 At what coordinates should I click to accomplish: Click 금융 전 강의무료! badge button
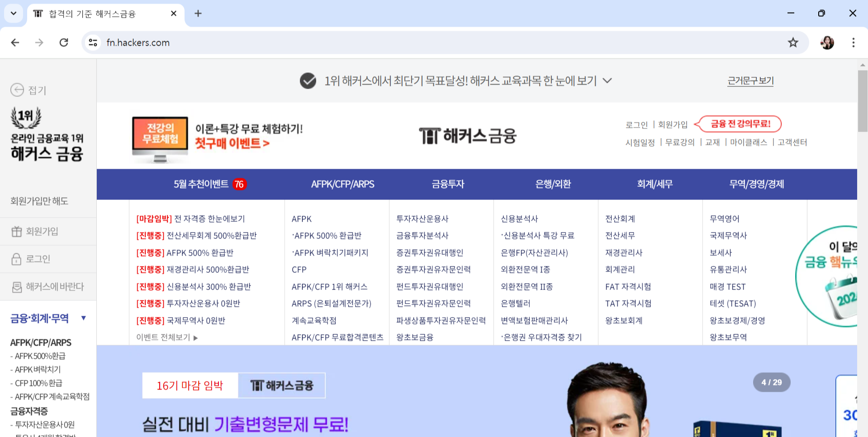click(739, 123)
